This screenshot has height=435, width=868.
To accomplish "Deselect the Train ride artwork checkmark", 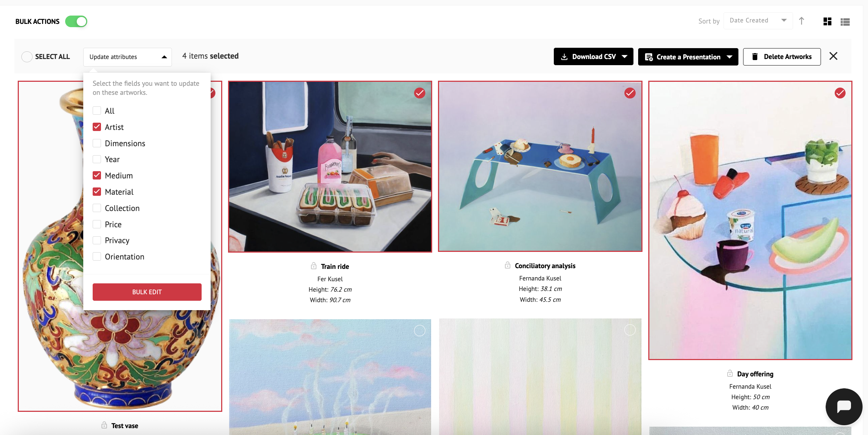I will (x=420, y=93).
